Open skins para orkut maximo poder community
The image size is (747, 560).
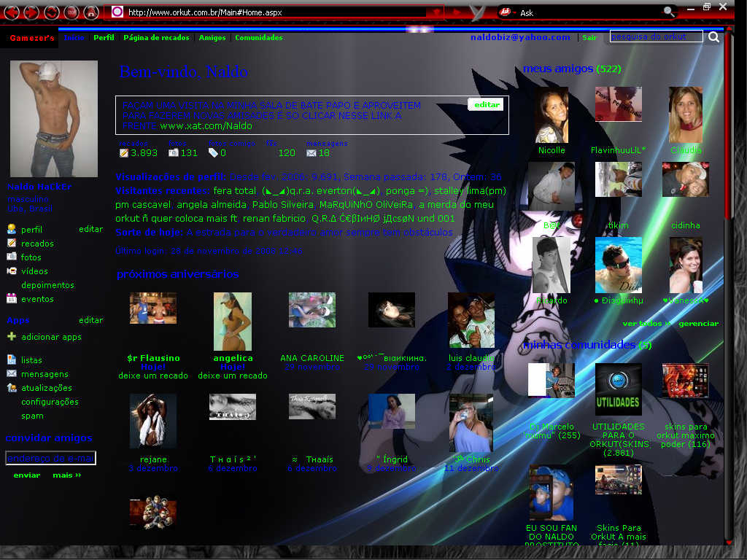click(685, 381)
